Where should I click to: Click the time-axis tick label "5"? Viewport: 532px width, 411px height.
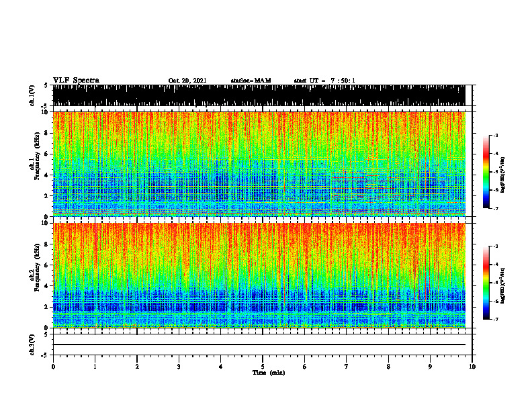tap(263, 367)
